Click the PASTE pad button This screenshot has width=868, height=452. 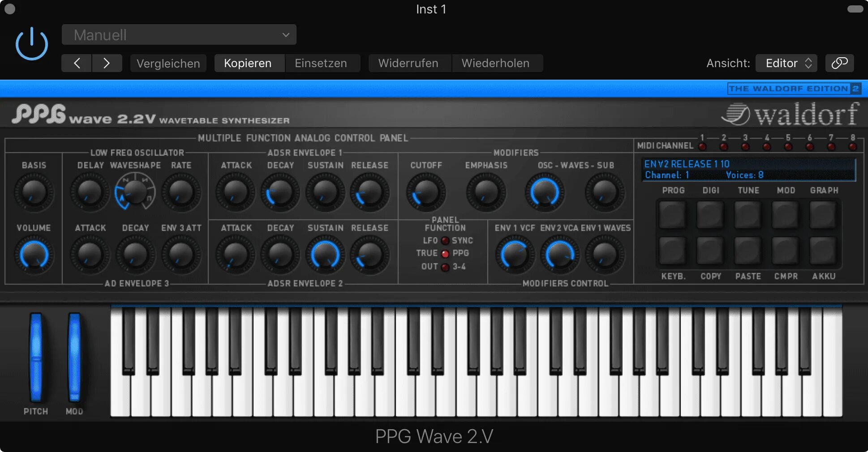748,251
